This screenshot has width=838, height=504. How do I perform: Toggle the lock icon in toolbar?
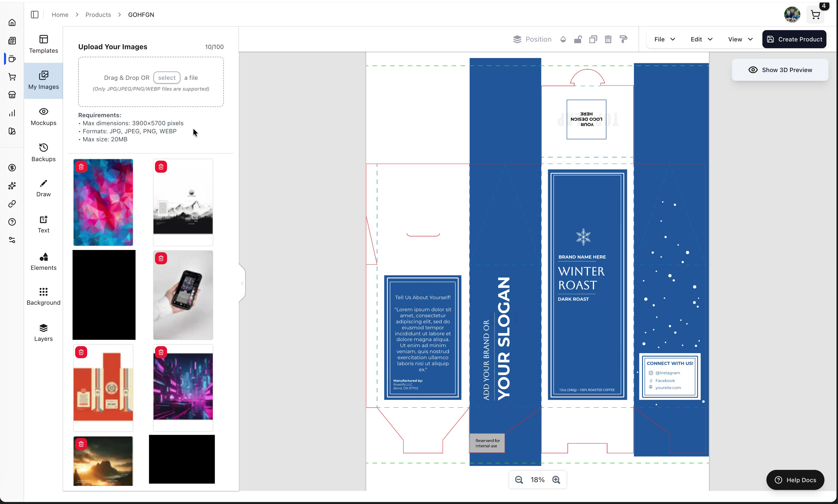(x=578, y=39)
